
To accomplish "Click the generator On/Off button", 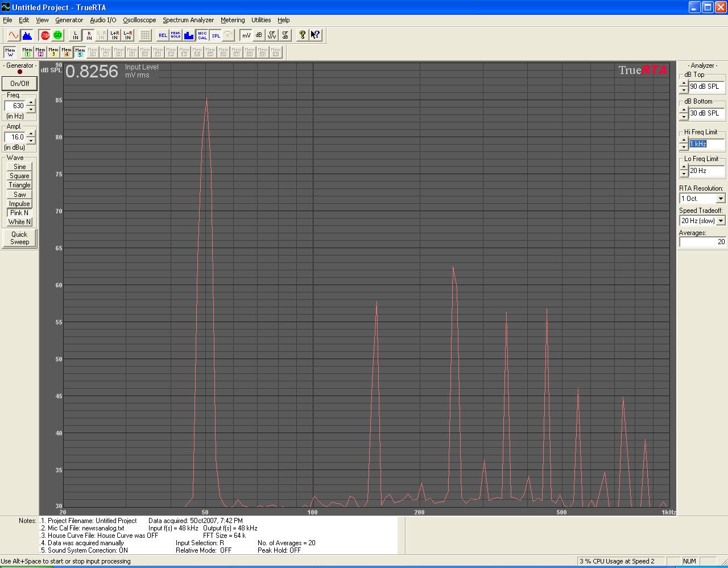I will coord(19,83).
